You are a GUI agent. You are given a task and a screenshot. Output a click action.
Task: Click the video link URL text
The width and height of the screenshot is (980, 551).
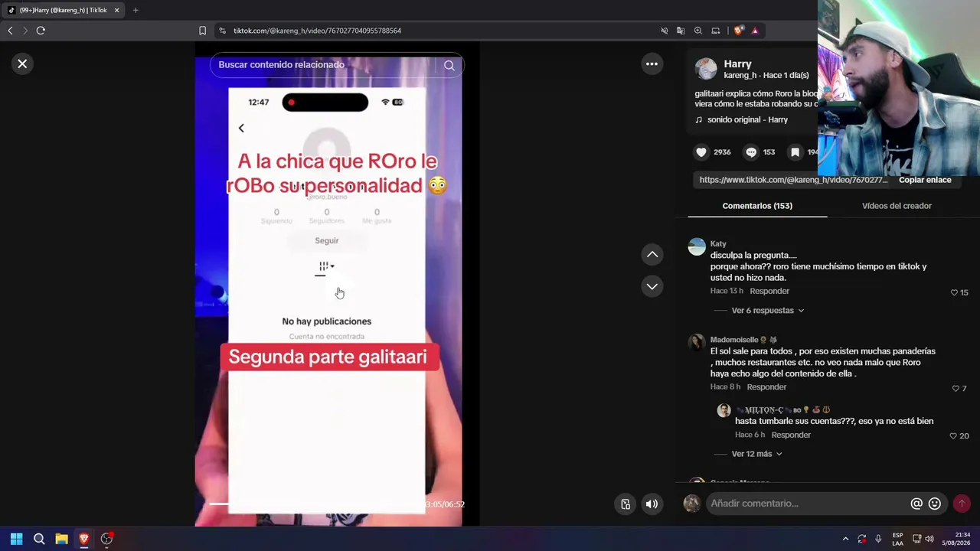tap(793, 180)
